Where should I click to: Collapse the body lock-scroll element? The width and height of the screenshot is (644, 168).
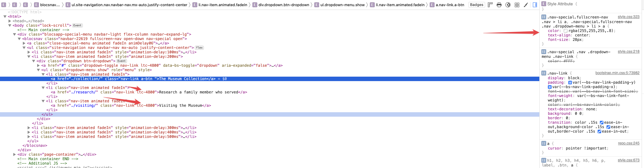point(10,25)
